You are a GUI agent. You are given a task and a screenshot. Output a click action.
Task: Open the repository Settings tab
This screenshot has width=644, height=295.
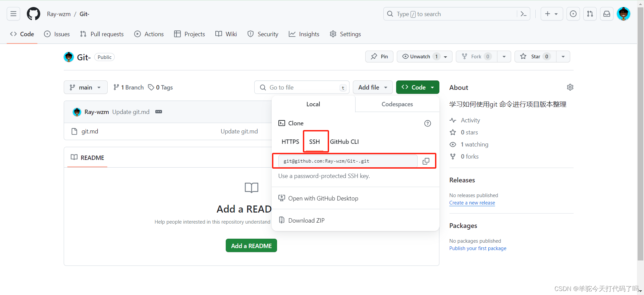coord(345,34)
